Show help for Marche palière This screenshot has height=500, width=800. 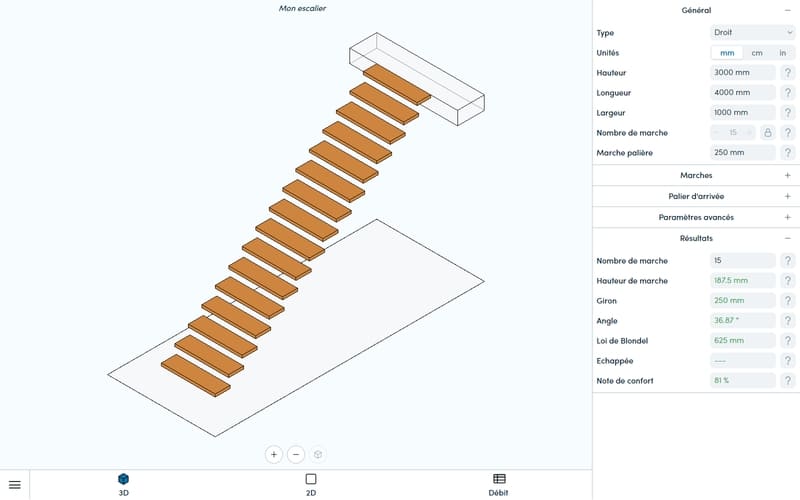pyautogui.click(x=788, y=153)
